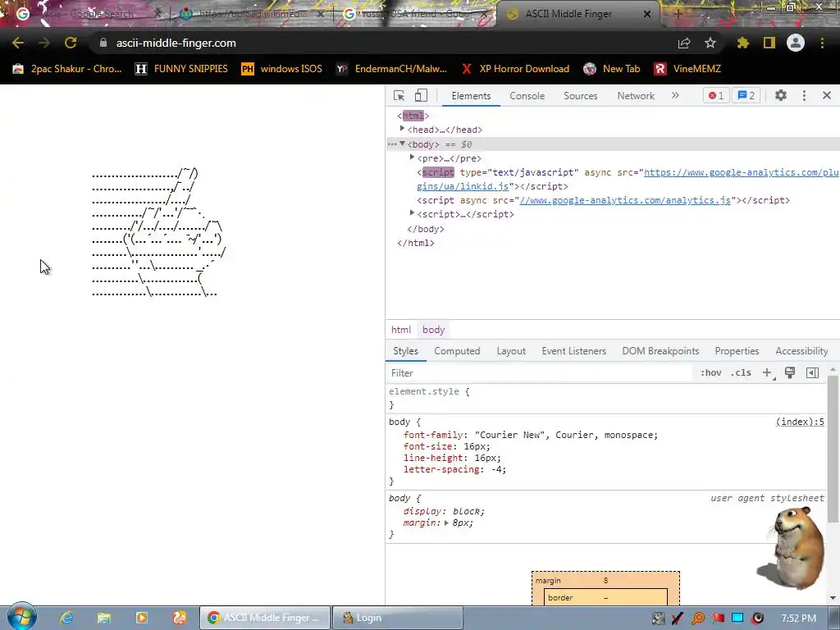Open the Properties pane tab
The image size is (840, 630).
coord(737,351)
